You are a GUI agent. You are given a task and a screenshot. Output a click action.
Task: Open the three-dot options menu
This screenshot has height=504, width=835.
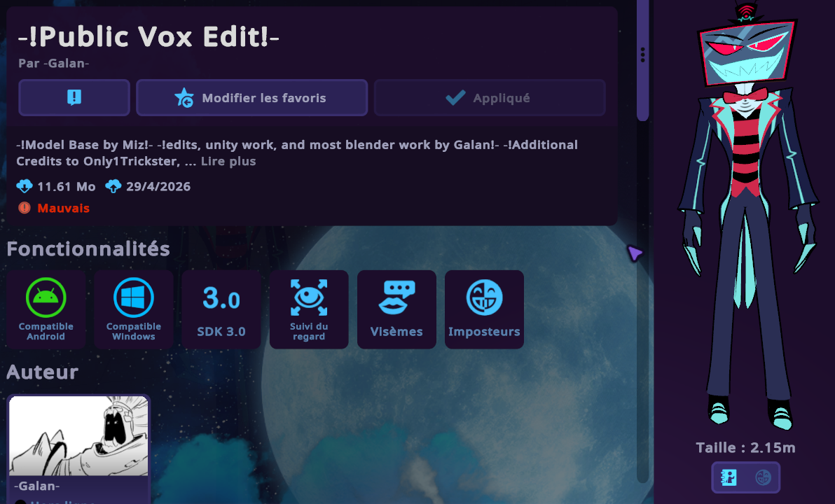click(x=643, y=55)
